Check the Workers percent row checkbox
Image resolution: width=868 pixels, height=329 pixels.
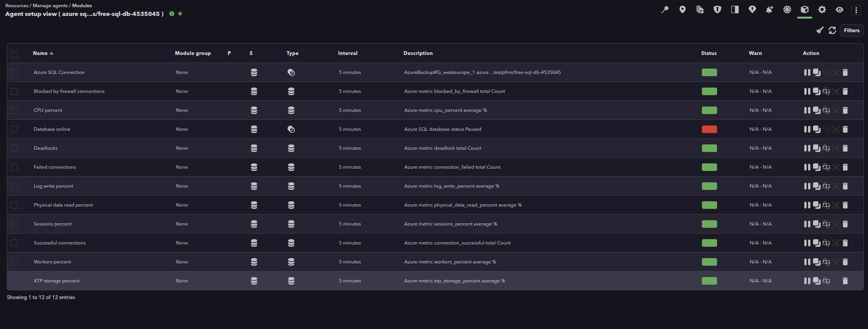pyautogui.click(x=14, y=262)
